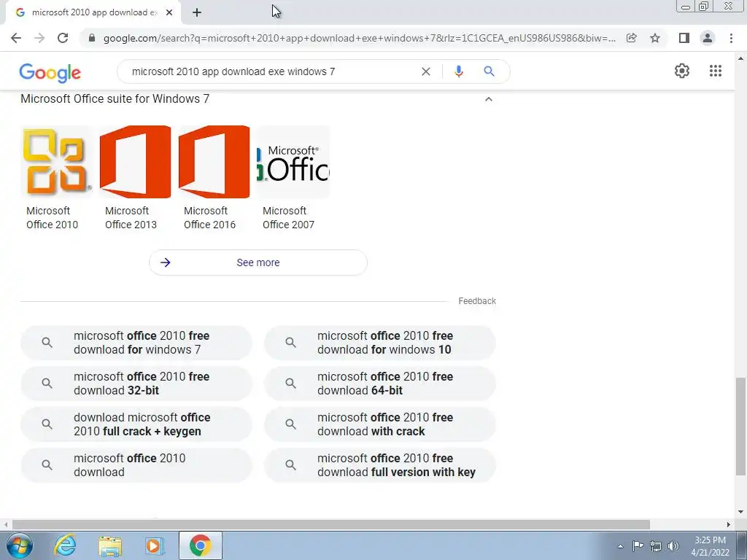Open the network tray icon
This screenshot has height=560, width=747.
click(x=656, y=545)
